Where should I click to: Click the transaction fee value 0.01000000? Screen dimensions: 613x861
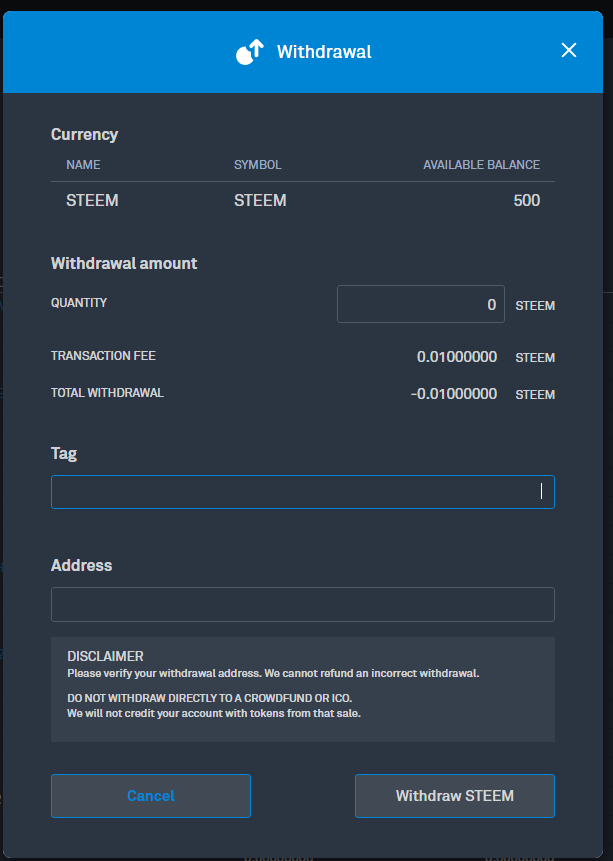point(457,357)
